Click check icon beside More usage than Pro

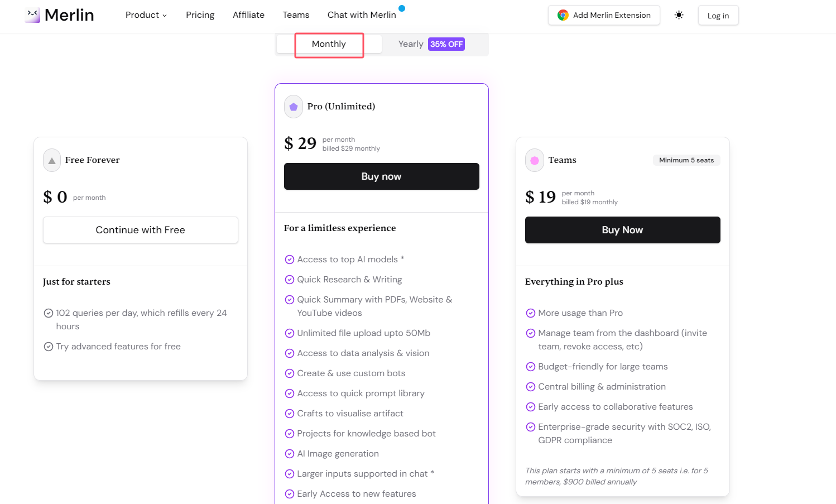pyautogui.click(x=531, y=313)
